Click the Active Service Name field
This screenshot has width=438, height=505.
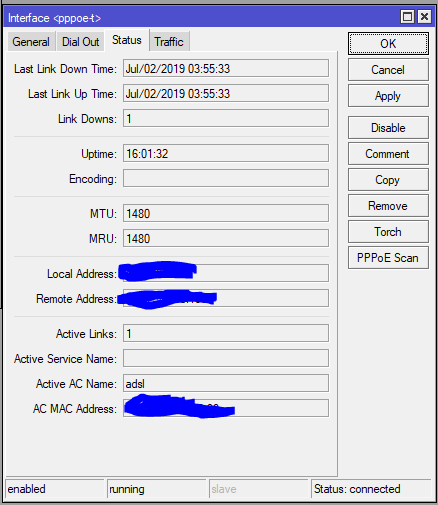point(226,358)
